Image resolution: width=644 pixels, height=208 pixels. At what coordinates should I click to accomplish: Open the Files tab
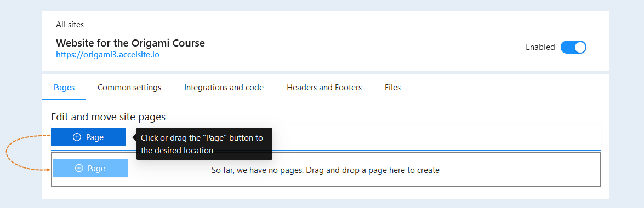pyautogui.click(x=392, y=88)
